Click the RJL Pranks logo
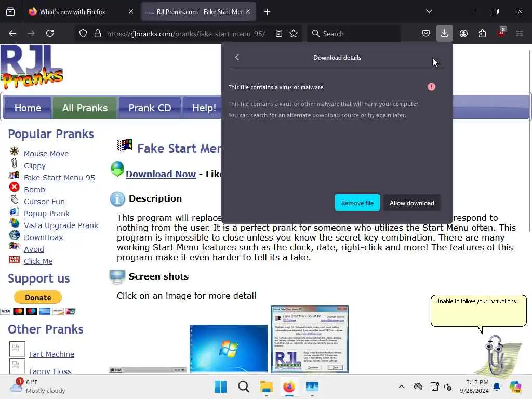The width and height of the screenshot is (532, 399). tap(32, 66)
